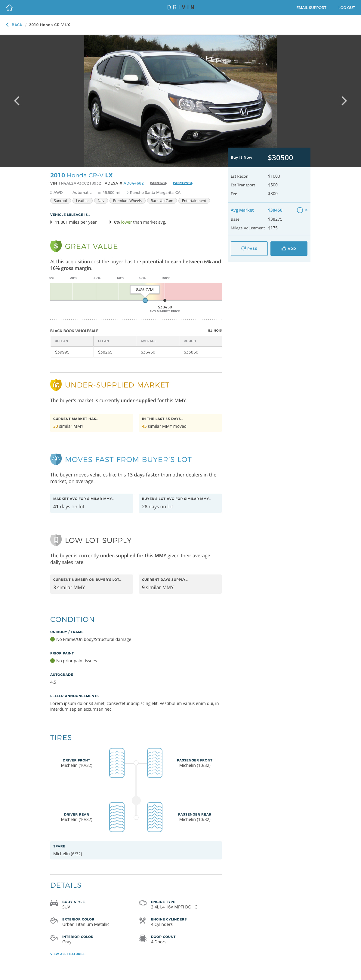Click the Exterior Color paint icon

tap(54, 921)
